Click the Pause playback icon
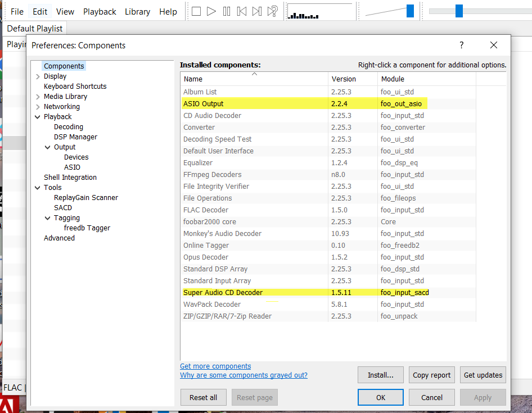 pos(227,11)
